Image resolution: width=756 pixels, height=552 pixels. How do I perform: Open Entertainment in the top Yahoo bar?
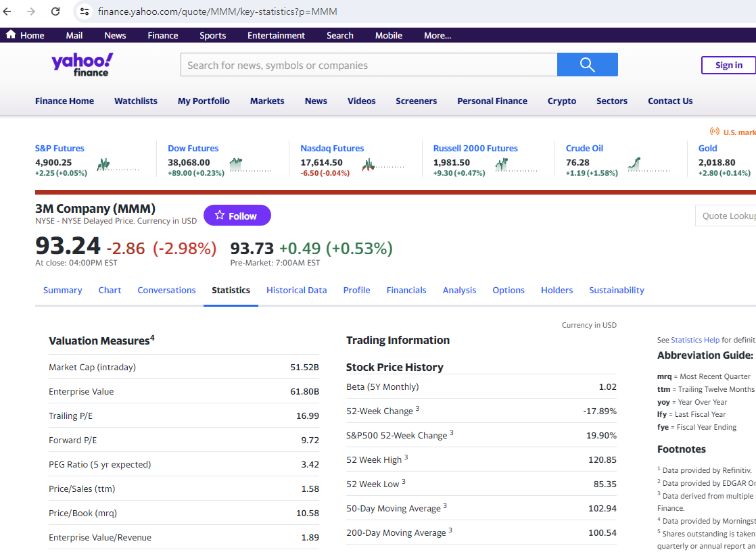277,35
